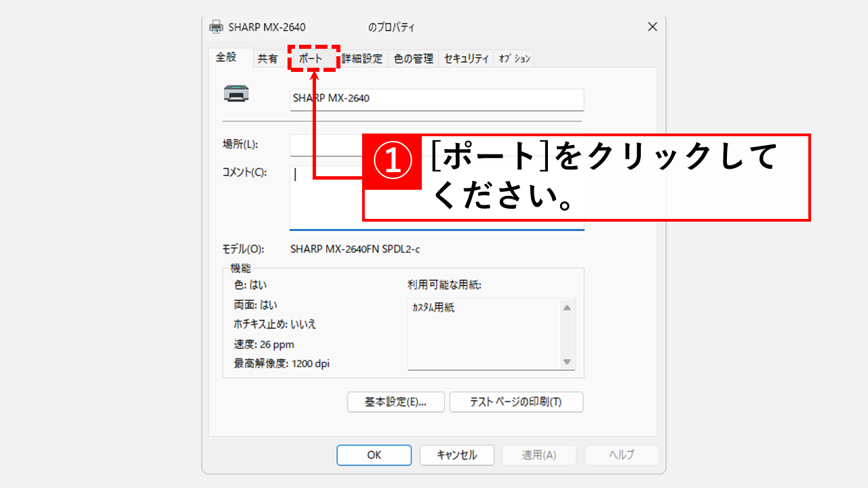Switch to the 色の管理 tab

point(413,58)
